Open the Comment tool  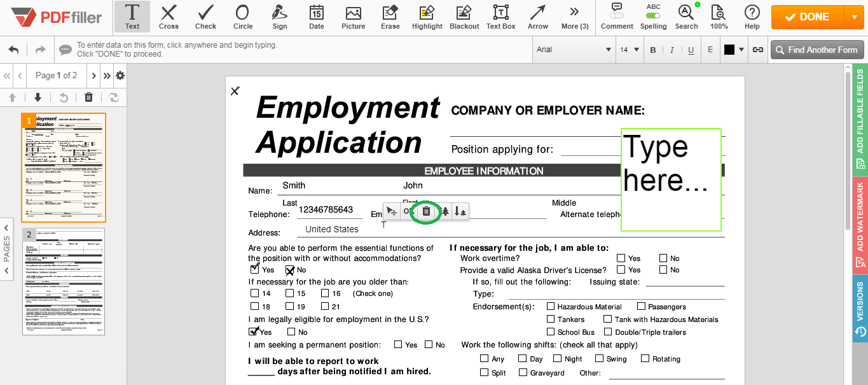(617, 17)
